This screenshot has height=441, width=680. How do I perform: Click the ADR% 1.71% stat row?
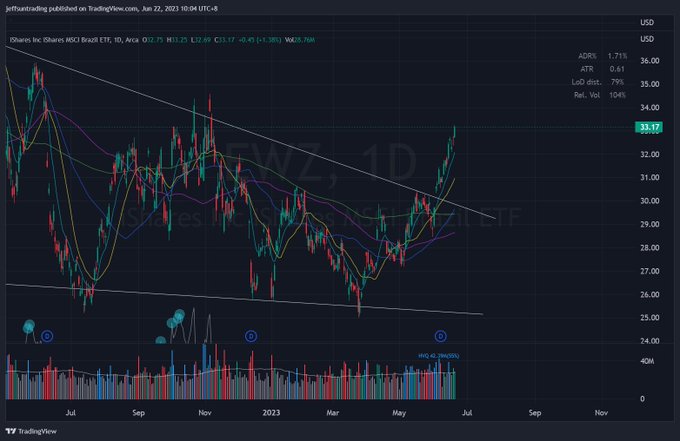click(x=602, y=56)
